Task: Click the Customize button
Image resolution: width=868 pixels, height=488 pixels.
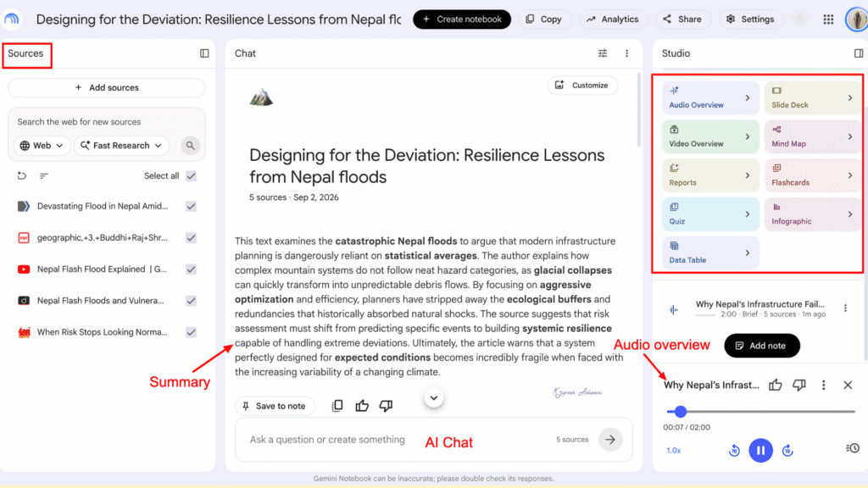Action: coord(582,86)
